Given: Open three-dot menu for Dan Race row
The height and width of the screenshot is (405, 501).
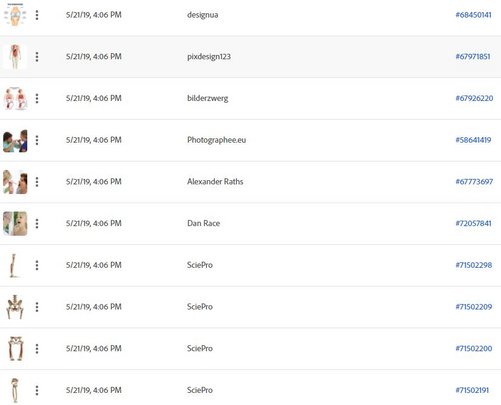Looking at the screenshot, I should (x=37, y=223).
